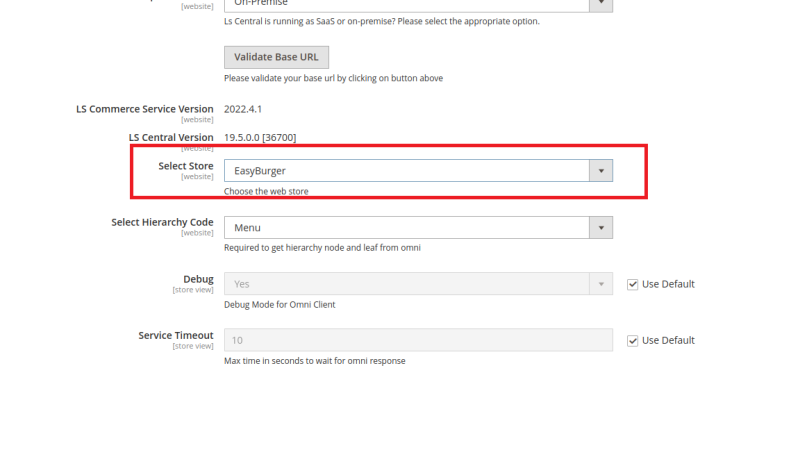Click the Debug field label
Image resolution: width=800 pixels, height=450 pixels.
(198, 279)
